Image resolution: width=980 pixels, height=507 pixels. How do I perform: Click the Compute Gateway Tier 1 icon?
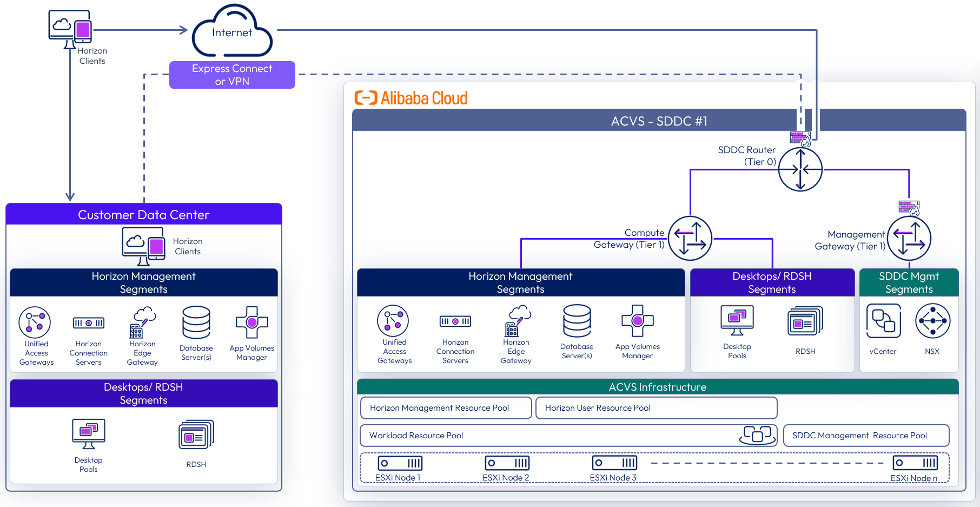690,238
